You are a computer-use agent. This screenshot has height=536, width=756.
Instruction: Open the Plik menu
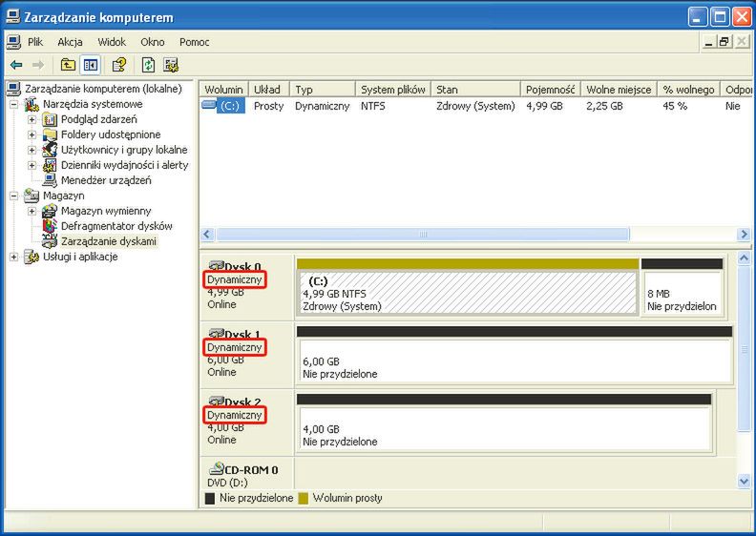pyautogui.click(x=35, y=42)
